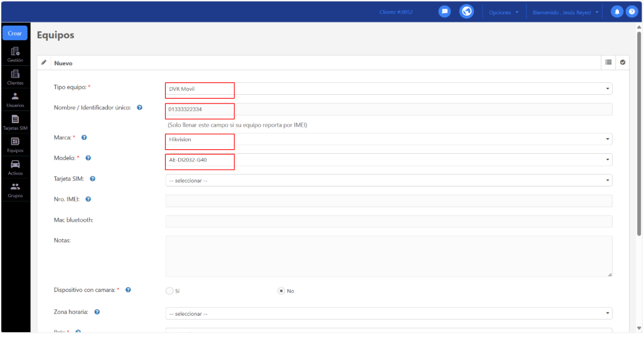Image resolution: width=644 pixels, height=339 pixels.
Task: Open the chat messages icon in header
Action: [444, 12]
